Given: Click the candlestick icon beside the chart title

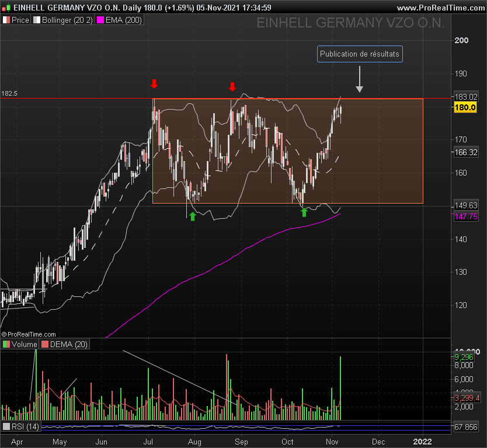Looking at the screenshot, I should tap(6, 7).
